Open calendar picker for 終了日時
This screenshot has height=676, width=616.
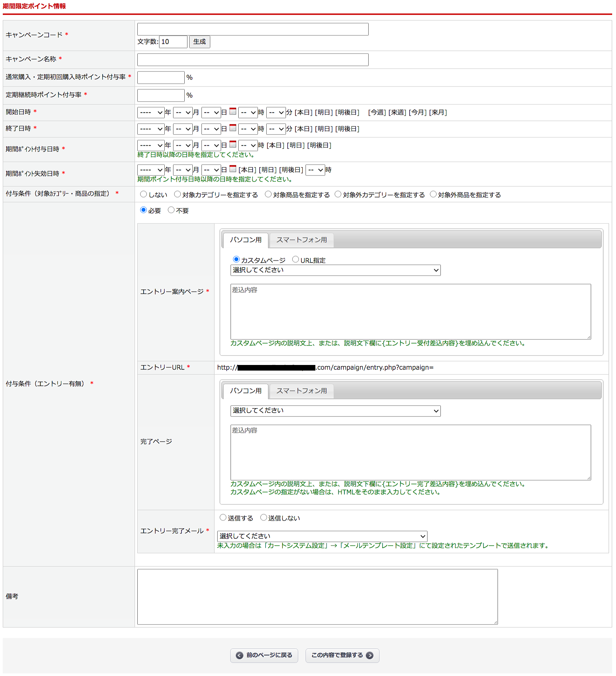[x=233, y=128]
